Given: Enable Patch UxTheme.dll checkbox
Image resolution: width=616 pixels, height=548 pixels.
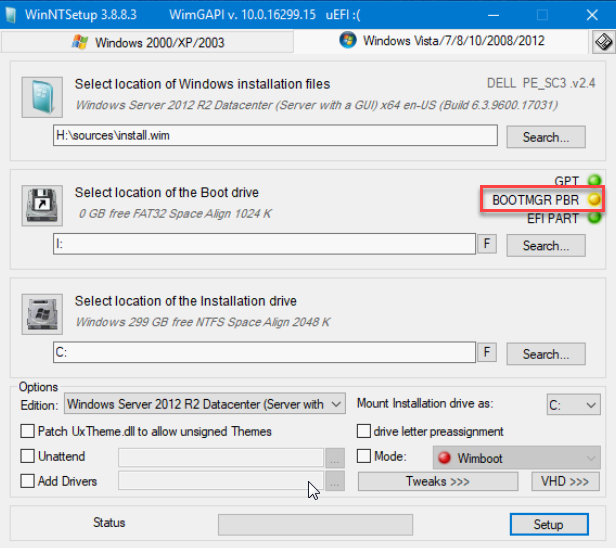Looking at the screenshot, I should tap(29, 431).
